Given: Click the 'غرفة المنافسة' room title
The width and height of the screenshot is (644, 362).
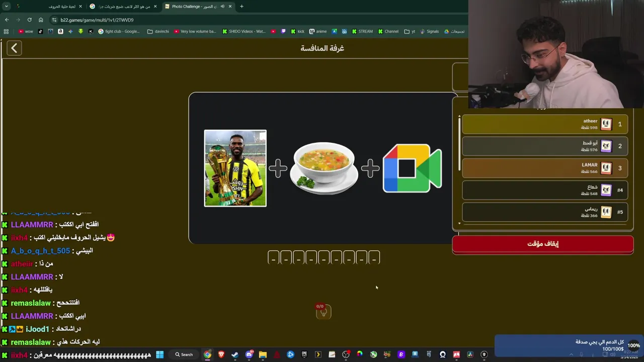Looking at the screenshot, I should [x=322, y=48].
